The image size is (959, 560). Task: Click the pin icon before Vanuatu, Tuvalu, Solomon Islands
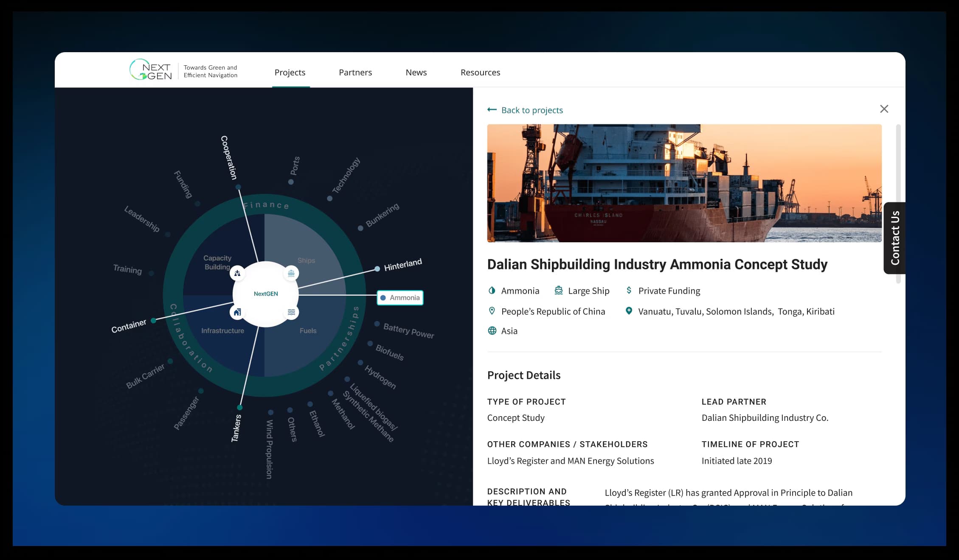(629, 311)
